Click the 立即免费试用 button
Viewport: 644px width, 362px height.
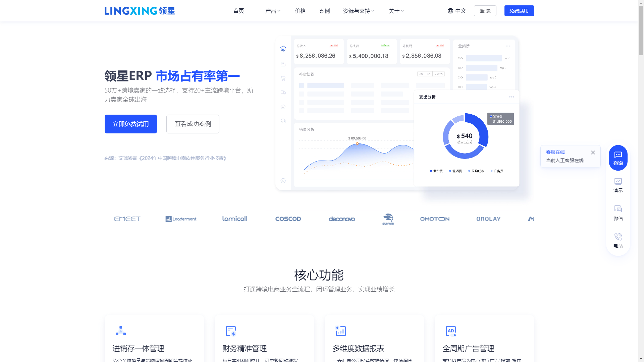click(x=130, y=124)
